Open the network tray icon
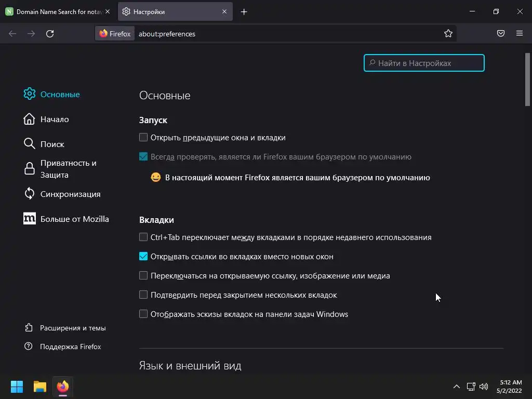The width and height of the screenshot is (532, 399). (471, 387)
